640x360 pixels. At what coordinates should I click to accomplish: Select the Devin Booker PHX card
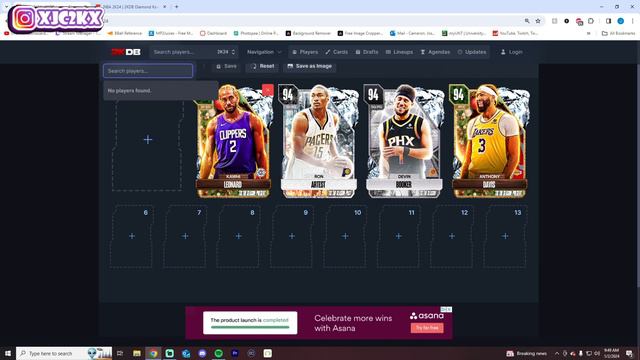coord(404,141)
